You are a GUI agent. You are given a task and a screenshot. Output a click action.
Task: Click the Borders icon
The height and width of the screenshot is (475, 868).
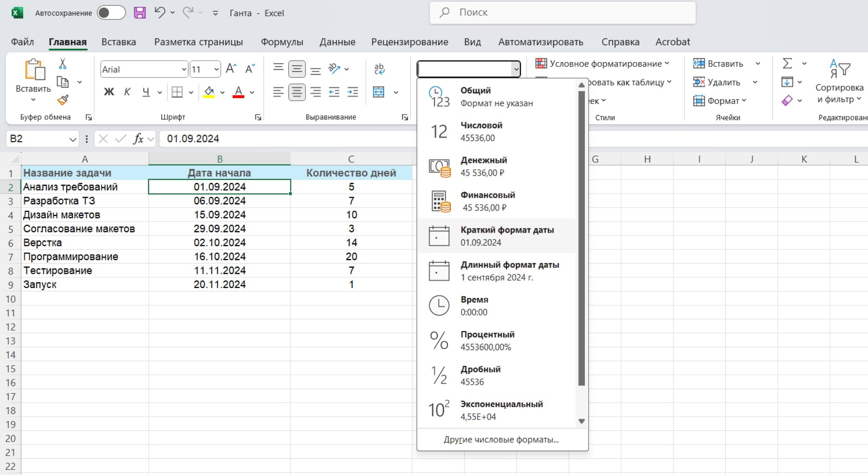[177, 92]
